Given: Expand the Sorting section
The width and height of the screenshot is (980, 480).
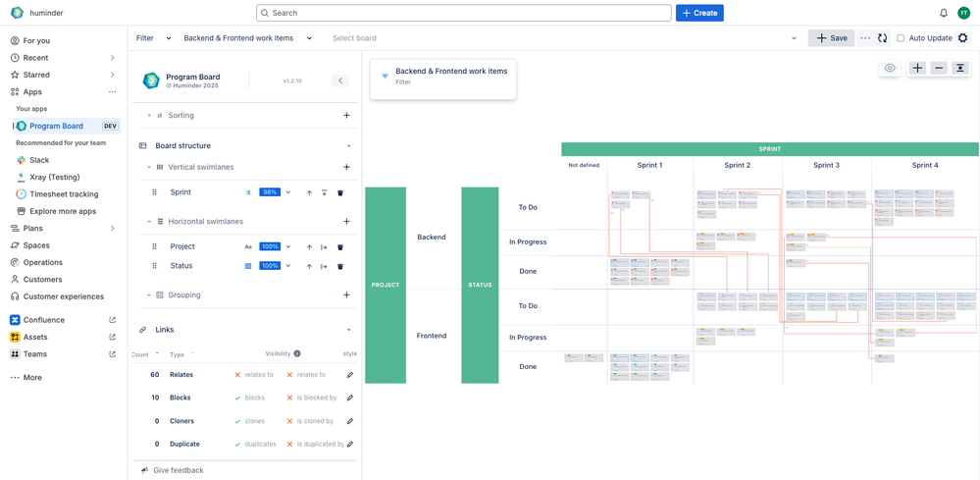Looking at the screenshot, I should coord(149,116).
